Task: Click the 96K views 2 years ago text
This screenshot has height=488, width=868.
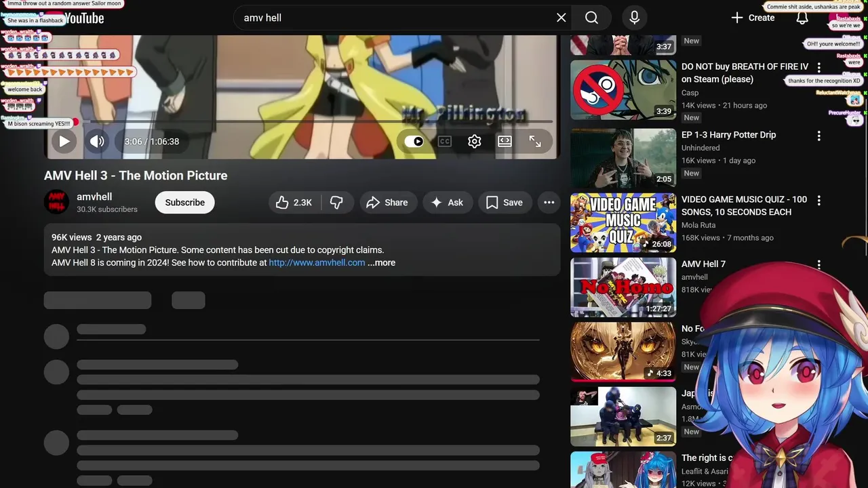Action: [x=96, y=237]
